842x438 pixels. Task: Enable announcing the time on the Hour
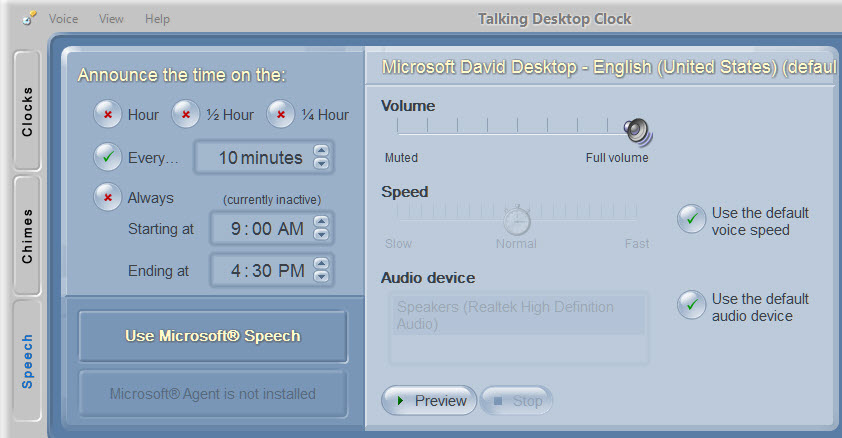click(x=107, y=114)
